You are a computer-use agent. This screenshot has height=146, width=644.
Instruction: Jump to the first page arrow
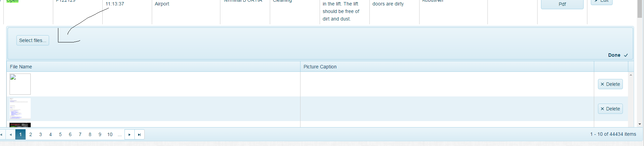click(x=1, y=135)
